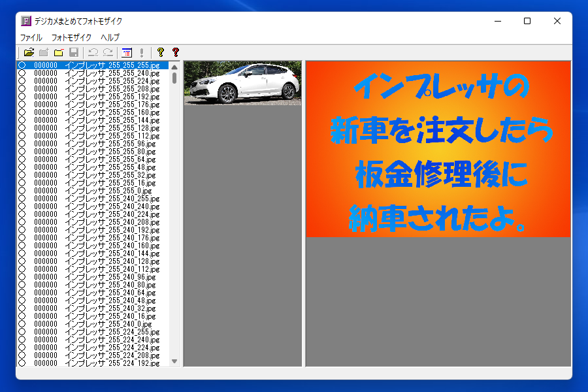The image size is (588, 392).
Task: Click the red question mark icon
Action: [x=176, y=52]
